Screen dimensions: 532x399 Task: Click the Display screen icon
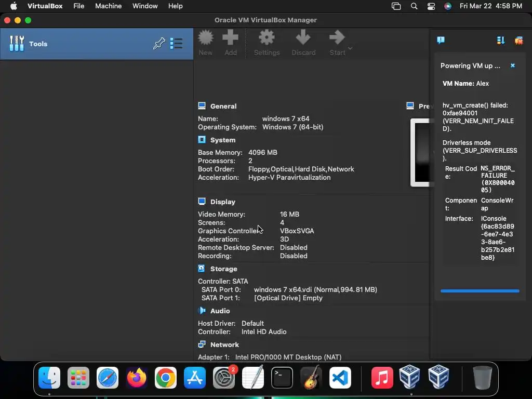click(202, 202)
